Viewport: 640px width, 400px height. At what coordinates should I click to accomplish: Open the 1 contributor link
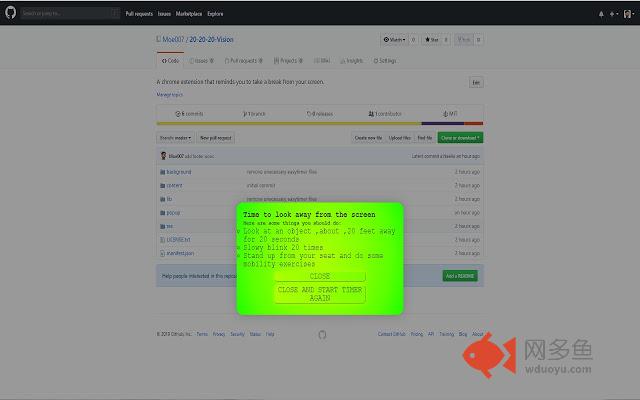(385, 114)
